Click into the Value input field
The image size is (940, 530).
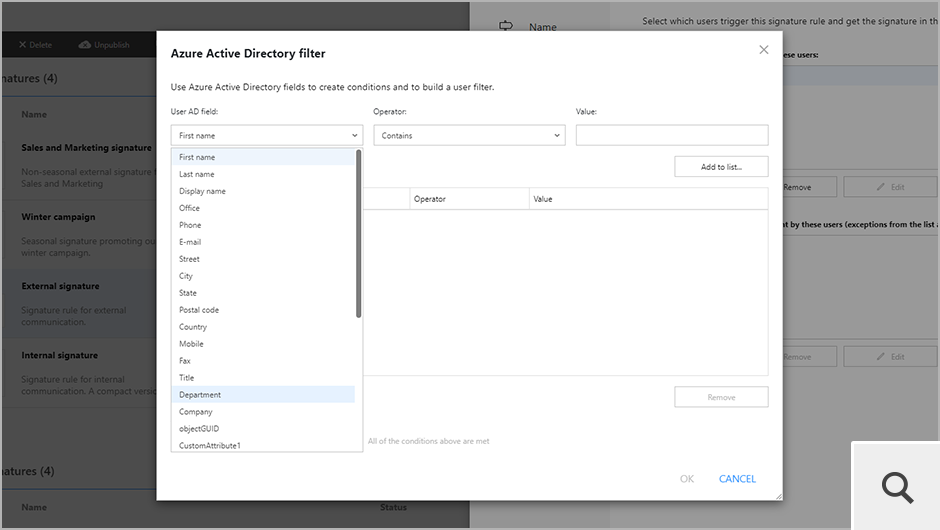(x=672, y=135)
